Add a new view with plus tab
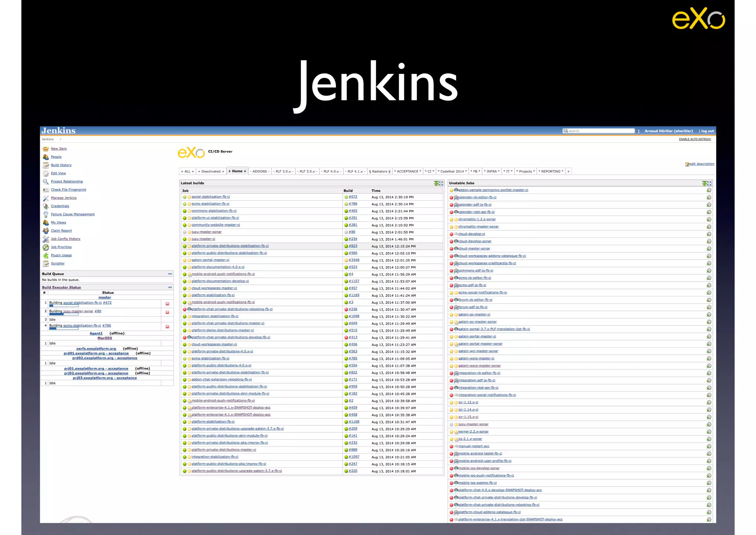756x535 pixels. tap(568, 171)
